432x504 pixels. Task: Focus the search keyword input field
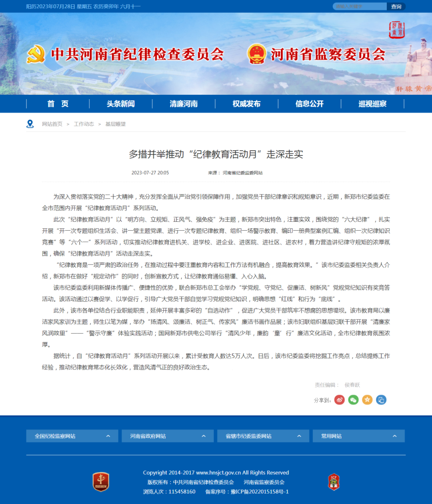tap(360, 6)
